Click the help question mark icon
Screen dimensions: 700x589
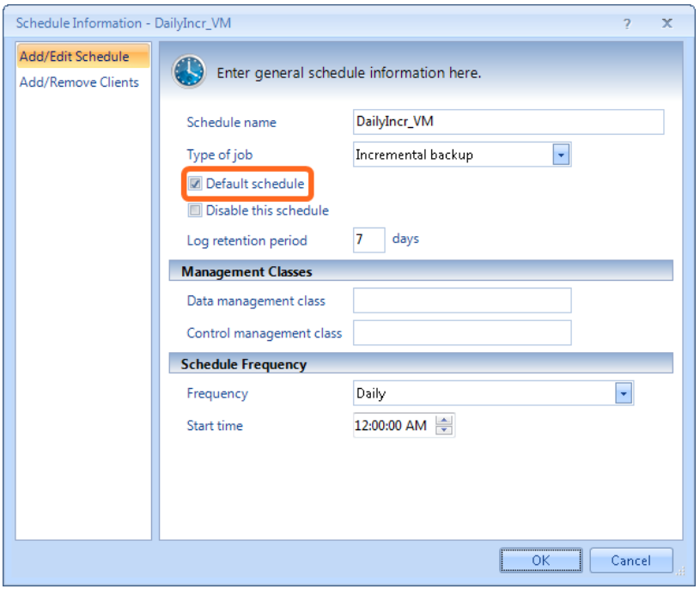click(x=627, y=23)
